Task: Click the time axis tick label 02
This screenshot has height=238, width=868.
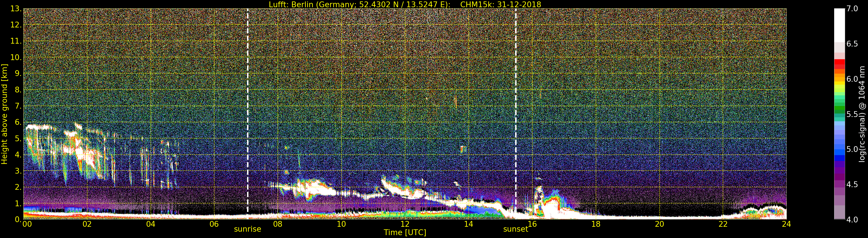Action: point(87,224)
